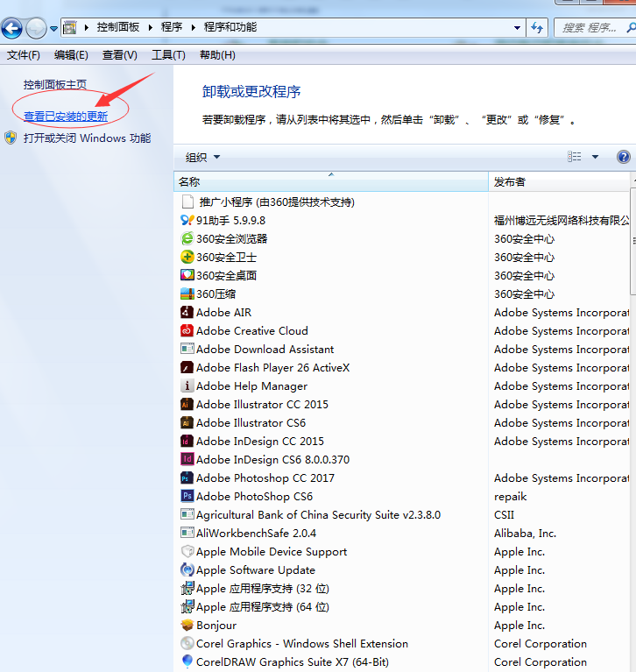Image resolution: width=636 pixels, height=672 pixels.
Task: Select the Adobe Creative Cloud icon
Action: 187,330
